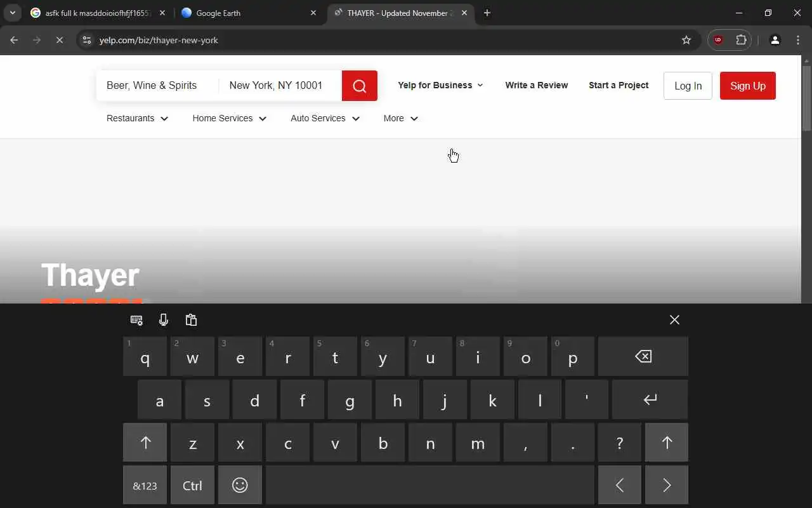Tap the right arrow cursor key
This screenshot has height=508, width=812.
pos(667,485)
